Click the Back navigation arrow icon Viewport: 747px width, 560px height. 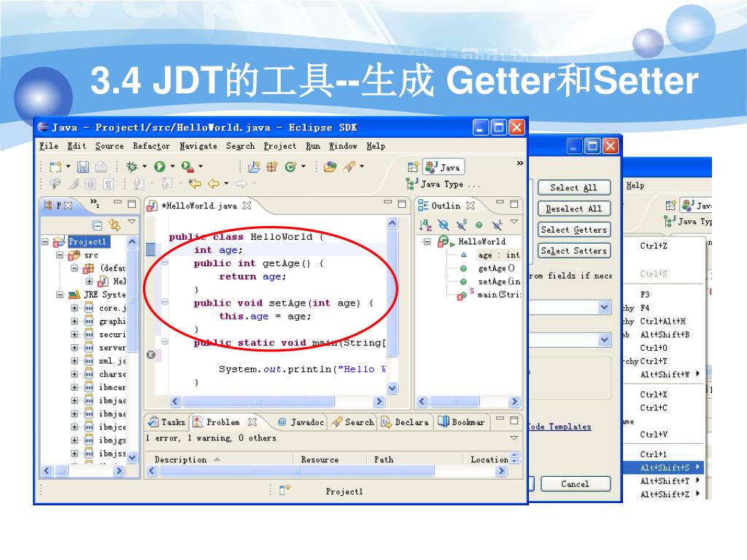pyautogui.click(x=214, y=183)
